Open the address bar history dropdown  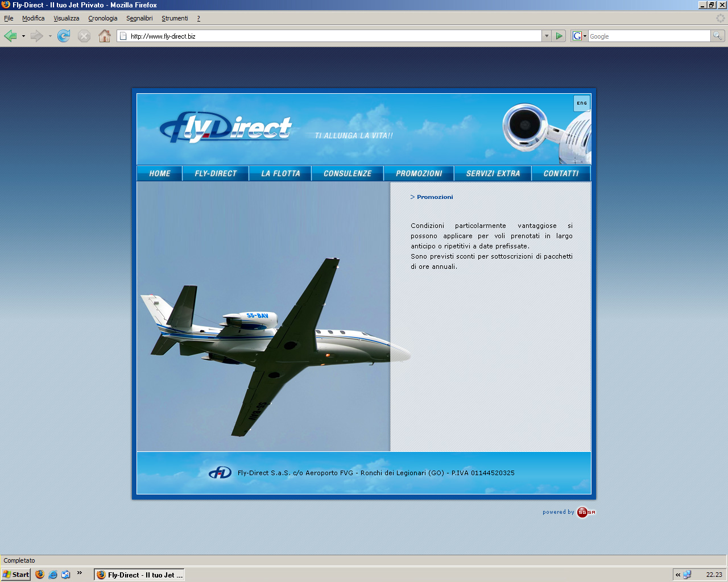click(x=547, y=36)
